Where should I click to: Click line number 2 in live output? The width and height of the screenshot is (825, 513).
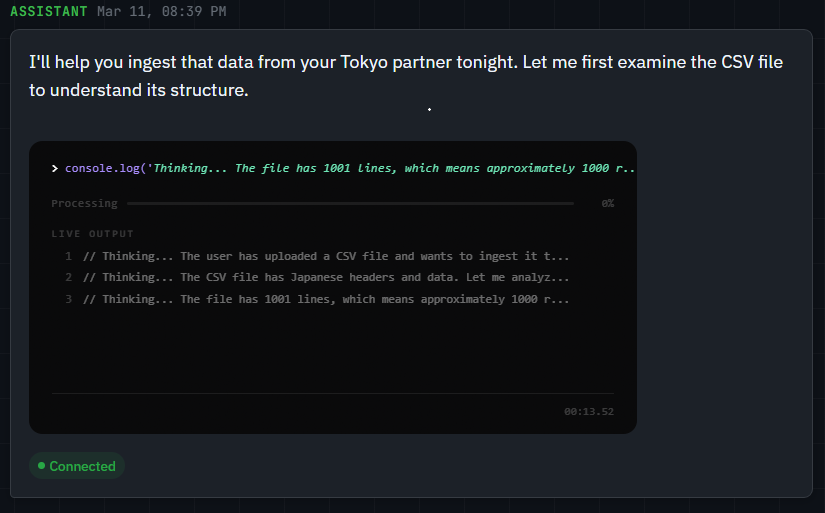point(68,278)
